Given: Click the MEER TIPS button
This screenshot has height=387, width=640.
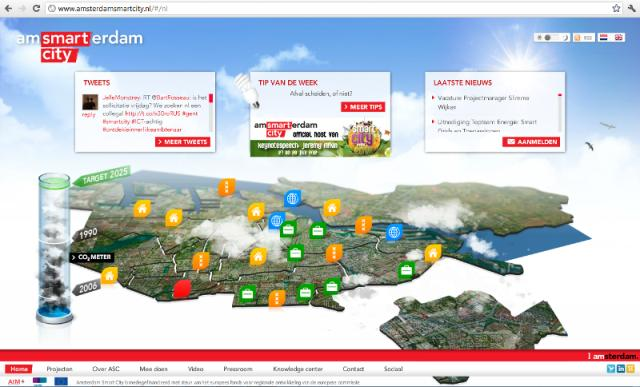Looking at the screenshot, I should [x=363, y=107].
